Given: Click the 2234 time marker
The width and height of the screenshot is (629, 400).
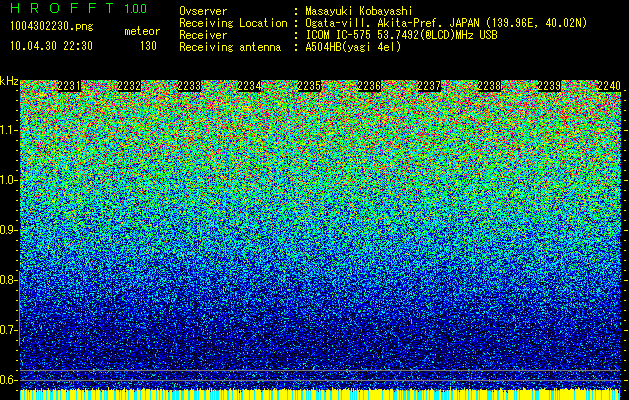Looking at the screenshot, I should tap(249, 86).
